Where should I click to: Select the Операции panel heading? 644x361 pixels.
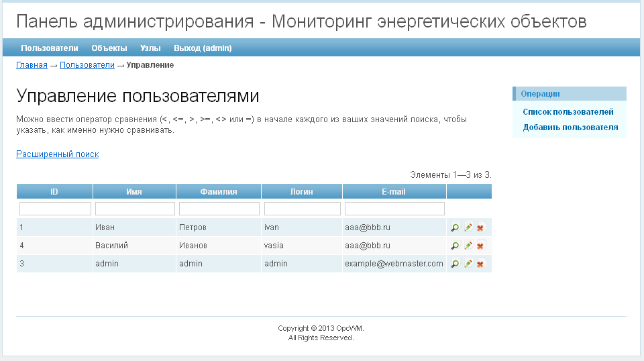click(x=570, y=94)
